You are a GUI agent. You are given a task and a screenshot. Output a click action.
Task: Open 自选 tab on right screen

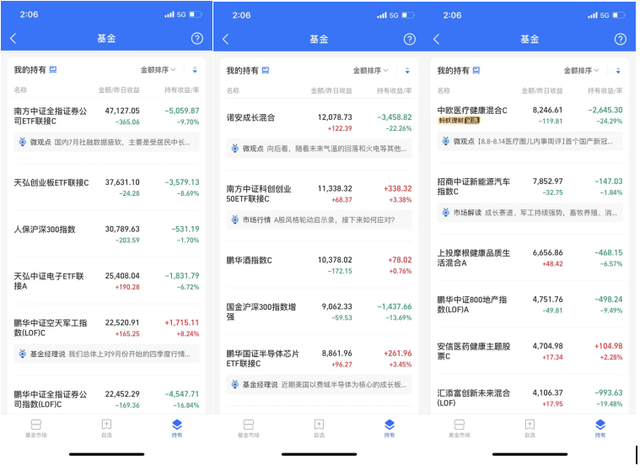(x=530, y=429)
